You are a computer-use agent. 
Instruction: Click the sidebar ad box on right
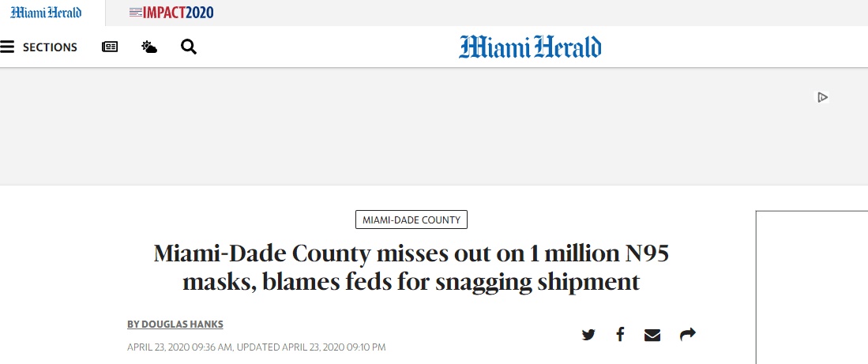811,284
